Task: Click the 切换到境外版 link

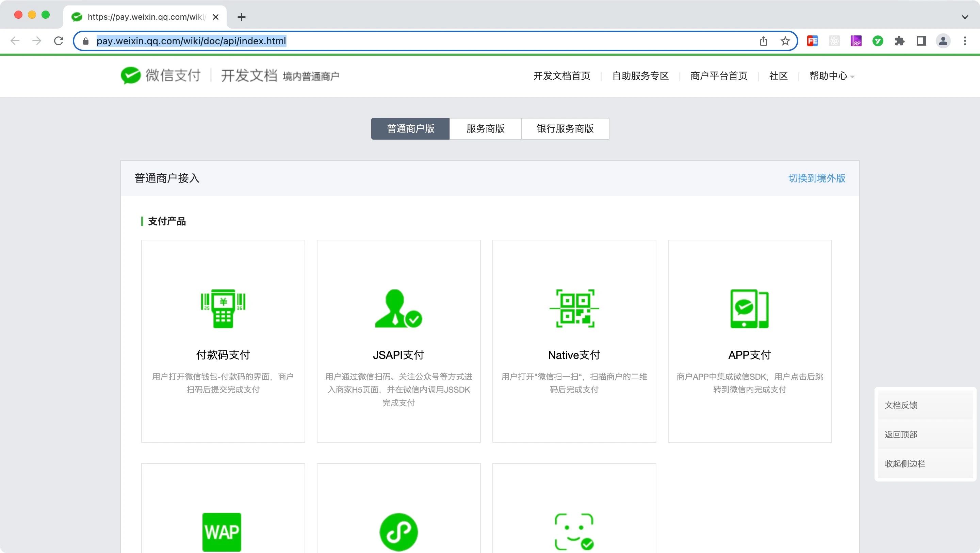Action: pos(817,178)
